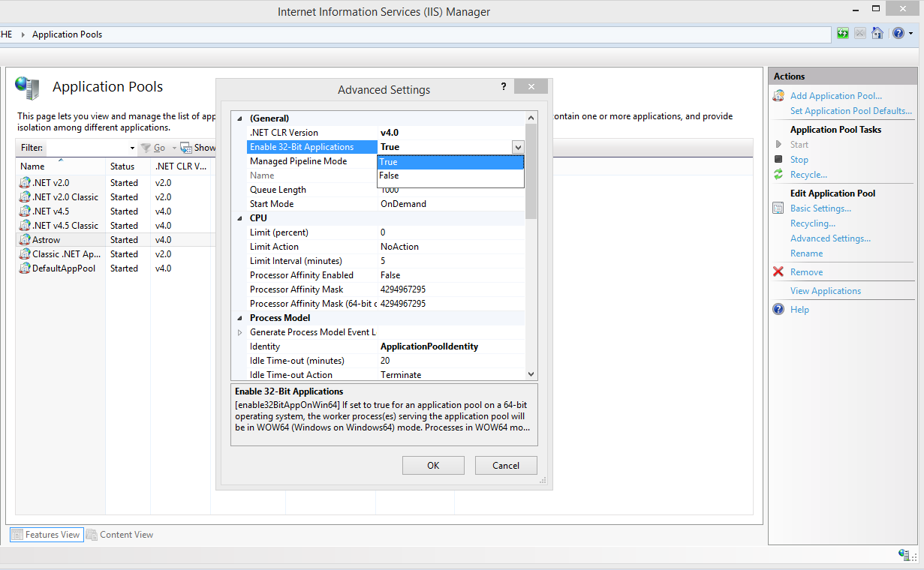Screen dimensions: 924x570
Task: Click the Basic Settings icon
Action: [778, 208]
